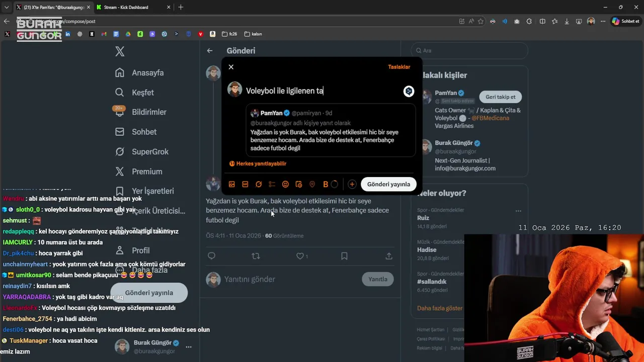Open PamYan quoted tweet
644x362 pixels.
click(331, 130)
